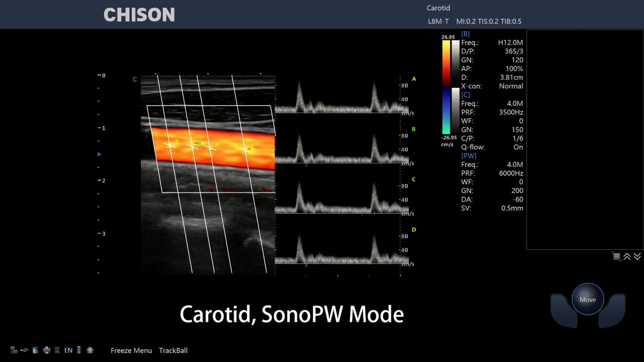Click the -26.95 lower velocity scale value
This screenshot has height=362, width=644.
(448, 138)
